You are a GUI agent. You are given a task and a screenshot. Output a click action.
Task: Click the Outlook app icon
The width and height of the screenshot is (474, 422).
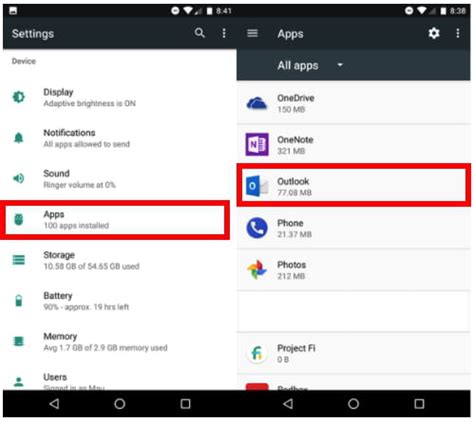pyautogui.click(x=257, y=186)
